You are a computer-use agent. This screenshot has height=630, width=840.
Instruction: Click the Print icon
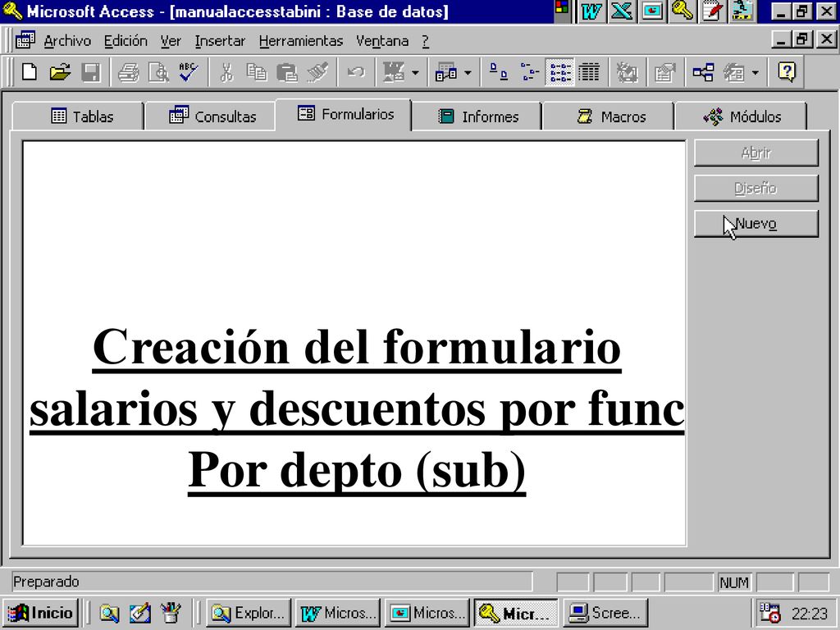(129, 72)
